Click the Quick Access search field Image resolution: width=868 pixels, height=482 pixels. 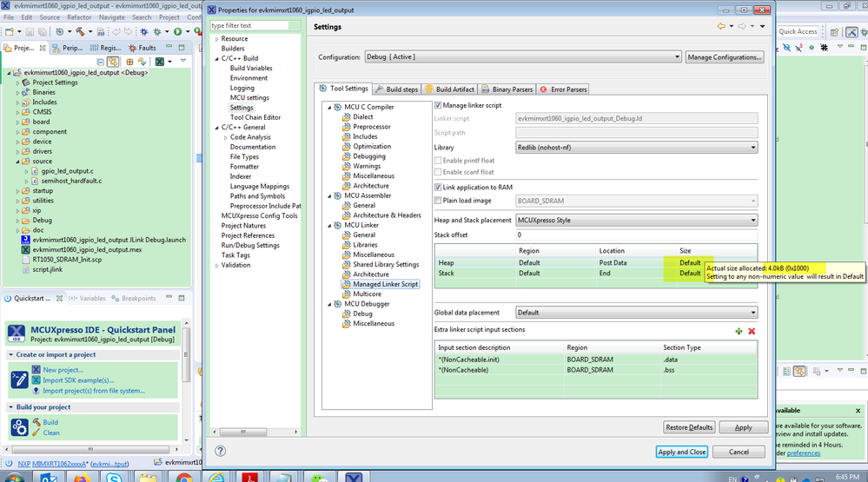click(x=798, y=31)
